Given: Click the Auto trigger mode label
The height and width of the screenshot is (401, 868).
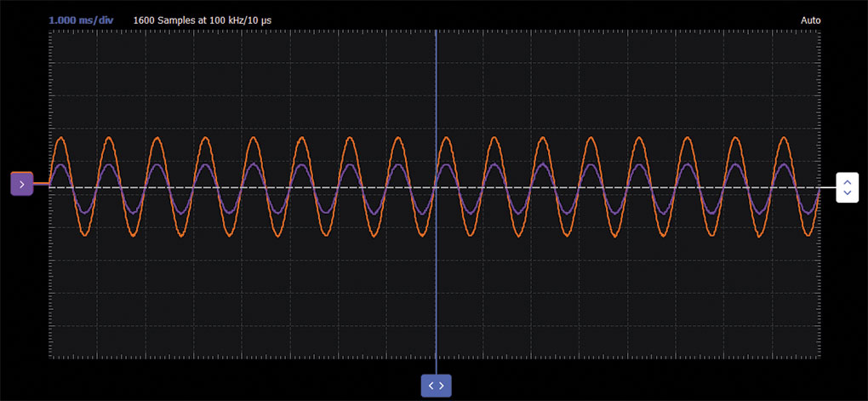Looking at the screenshot, I should point(810,20).
